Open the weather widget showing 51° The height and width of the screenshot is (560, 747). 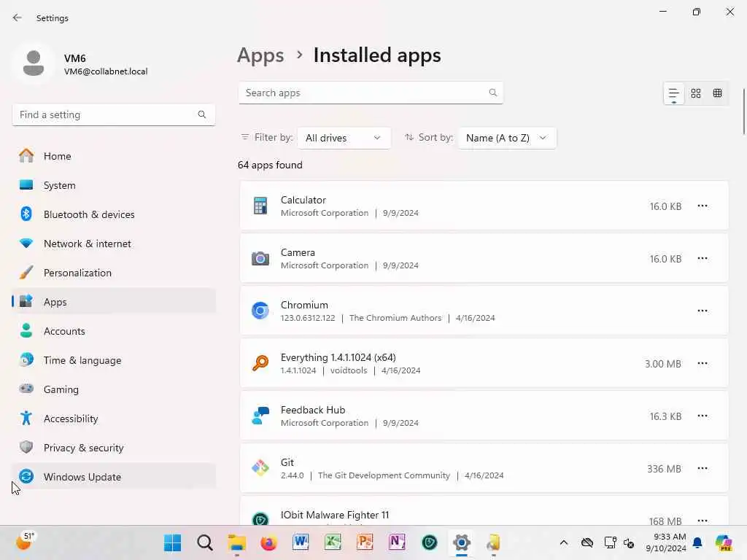[25, 542]
